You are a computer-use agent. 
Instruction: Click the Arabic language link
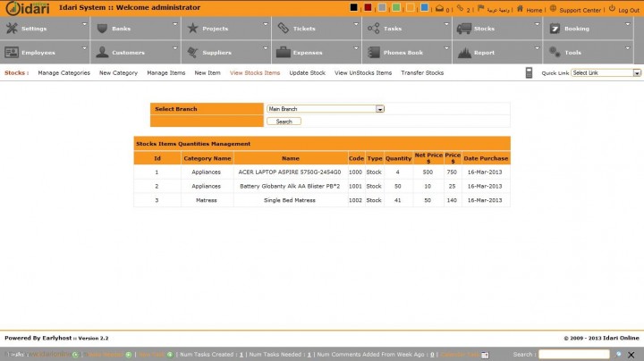point(498,10)
